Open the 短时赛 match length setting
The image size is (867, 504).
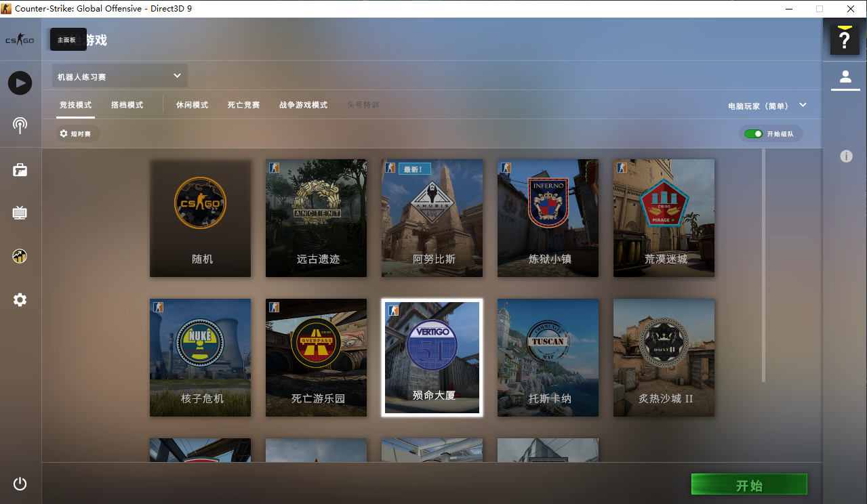click(78, 134)
